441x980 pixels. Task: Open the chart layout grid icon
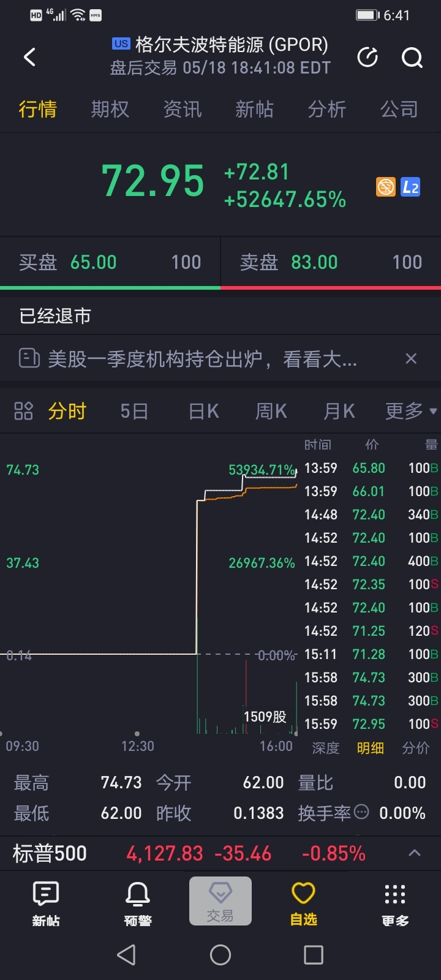pos(23,411)
